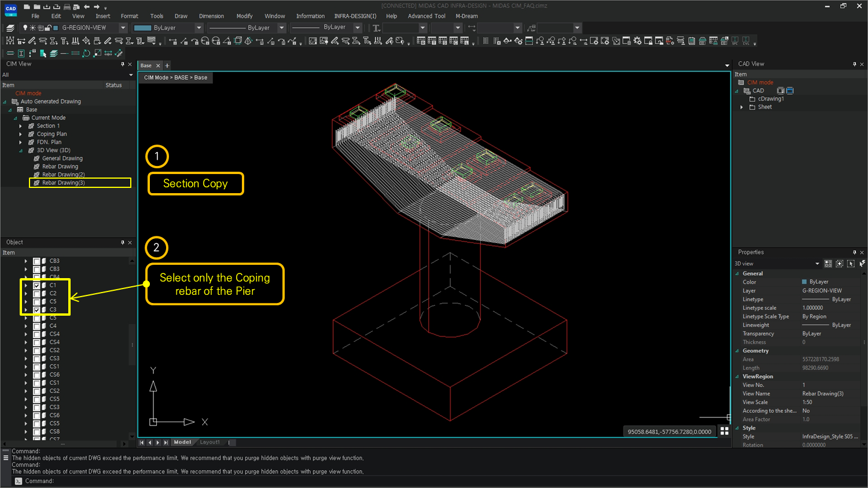Image resolution: width=868 pixels, height=488 pixels.
Task: Click the + button to add a new tab
Action: [167, 65]
